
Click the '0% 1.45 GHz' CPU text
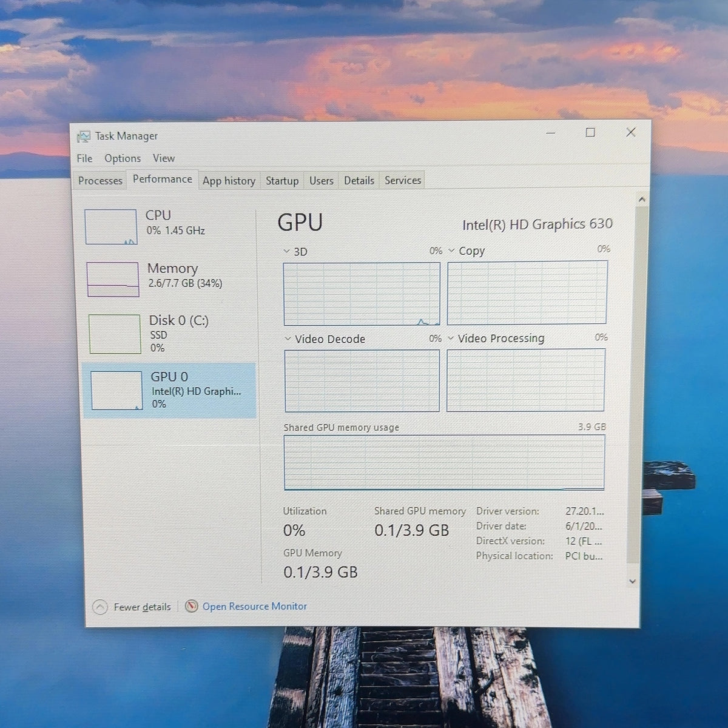176,231
